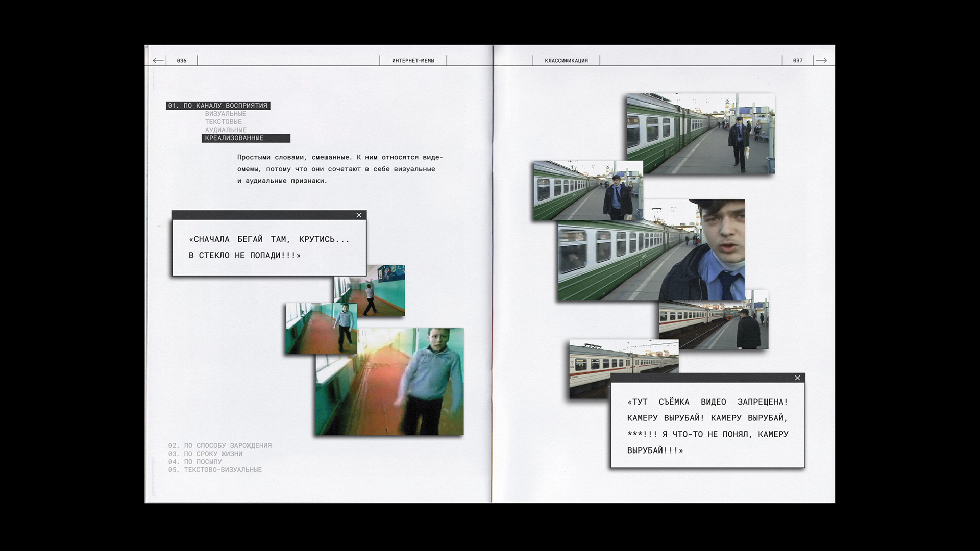Go to 03. ПО СРОКУ ЖИЗНИ section
The width and height of the screenshot is (980, 551).
205,454
